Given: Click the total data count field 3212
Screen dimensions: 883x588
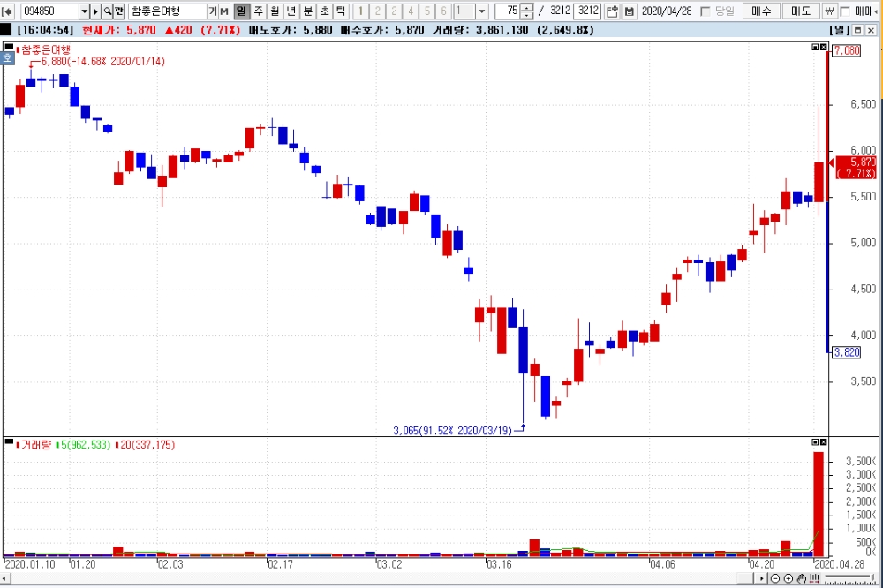Looking at the screenshot, I should (588, 11).
